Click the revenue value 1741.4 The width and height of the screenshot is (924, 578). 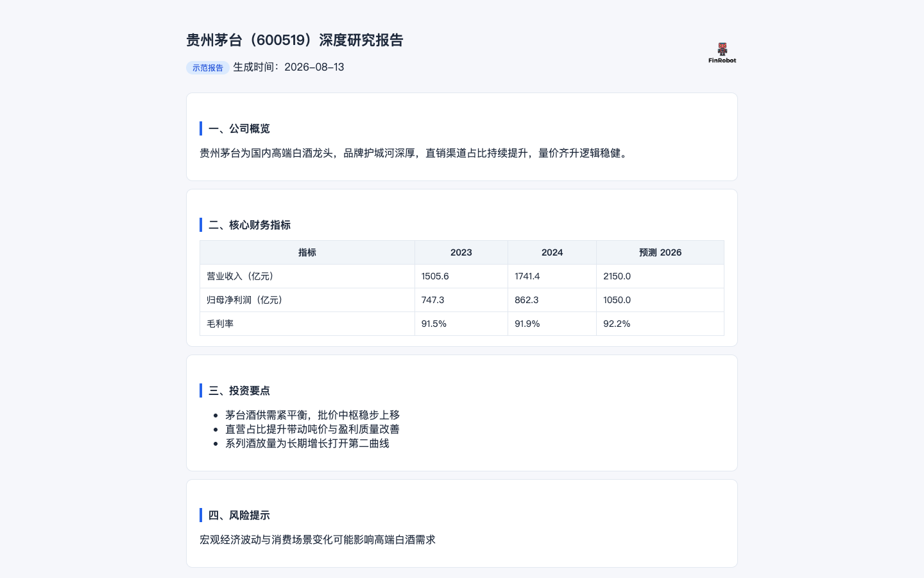tap(527, 276)
